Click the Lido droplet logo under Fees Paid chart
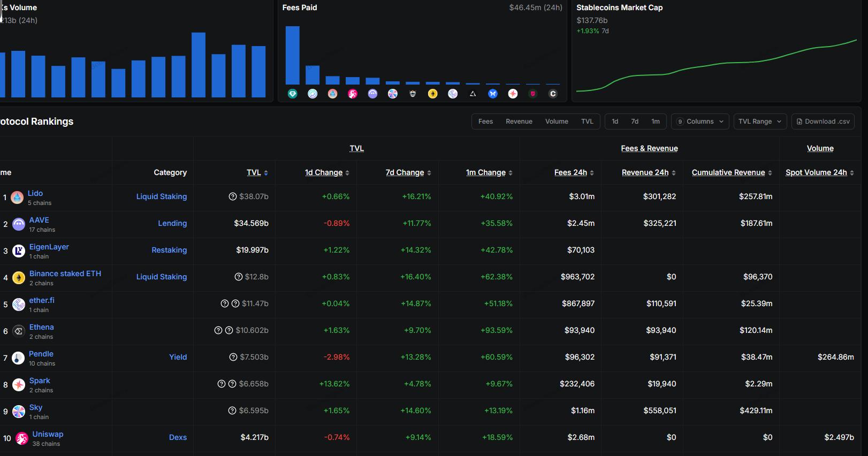 (x=332, y=94)
